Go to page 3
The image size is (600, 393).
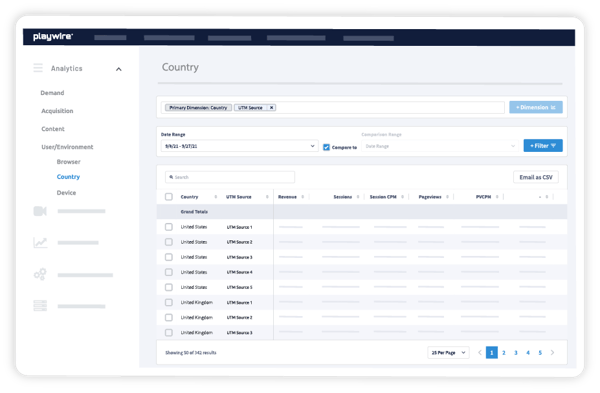click(x=516, y=353)
